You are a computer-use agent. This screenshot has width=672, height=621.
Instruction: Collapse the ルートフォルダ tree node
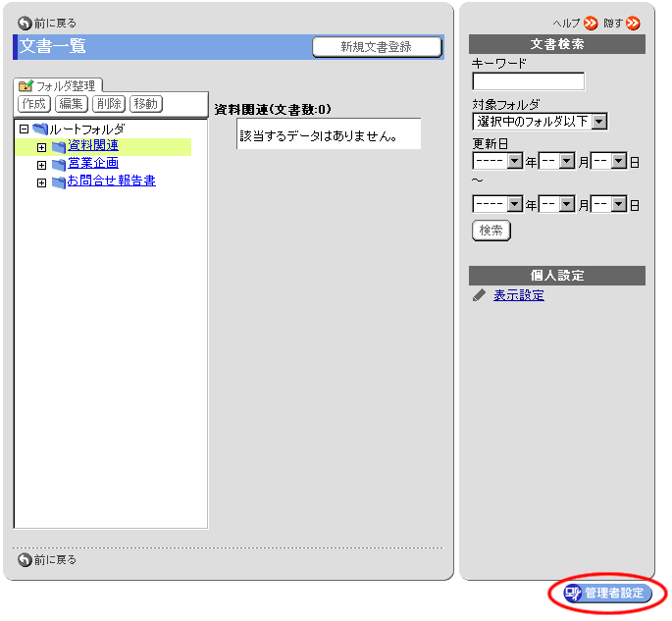click(x=24, y=129)
